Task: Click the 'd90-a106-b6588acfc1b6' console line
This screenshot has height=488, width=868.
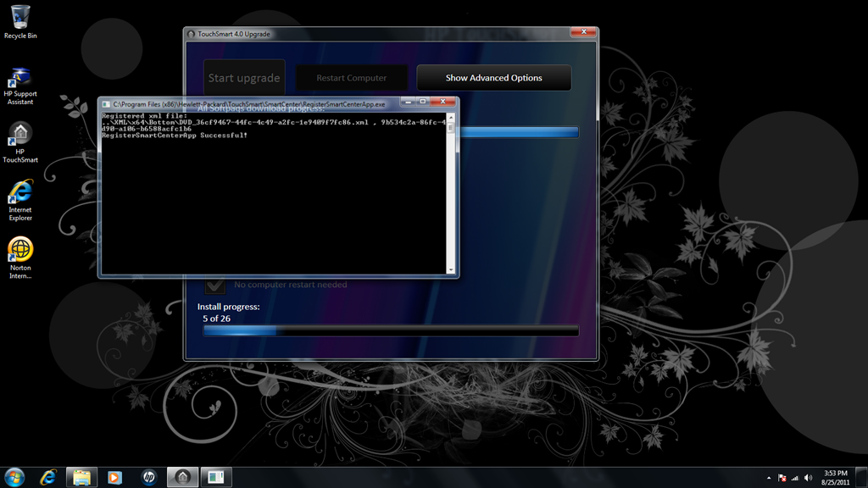Action: pos(147,129)
